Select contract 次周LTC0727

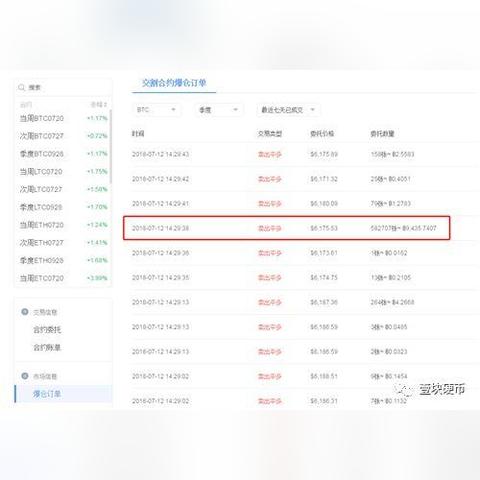tap(41, 189)
